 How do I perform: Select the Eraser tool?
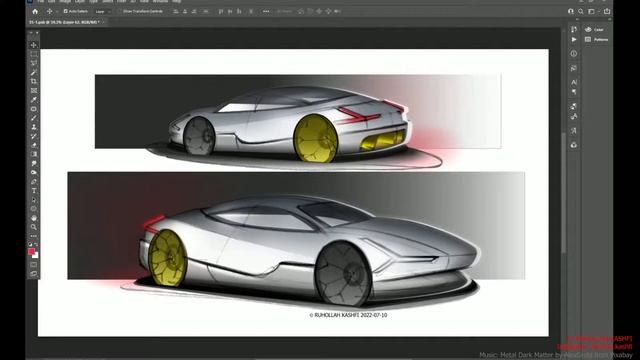(33, 145)
